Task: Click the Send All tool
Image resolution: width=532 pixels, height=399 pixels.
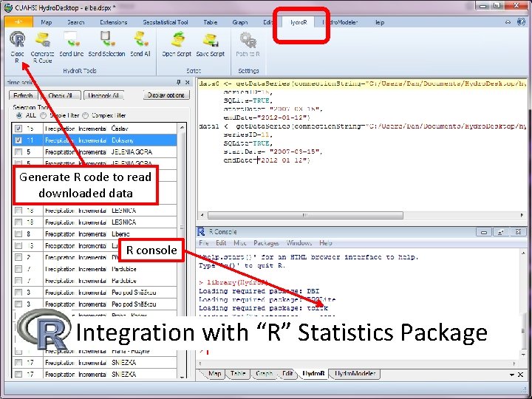Action: pos(140,44)
